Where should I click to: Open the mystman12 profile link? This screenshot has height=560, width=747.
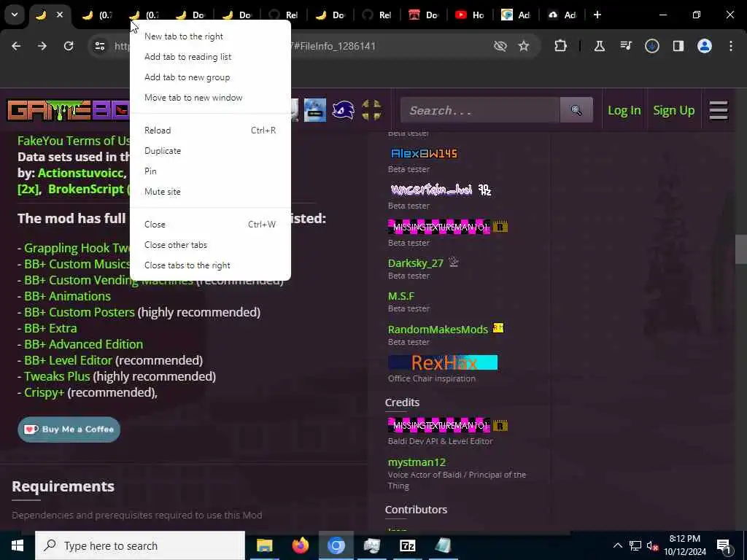(417, 462)
